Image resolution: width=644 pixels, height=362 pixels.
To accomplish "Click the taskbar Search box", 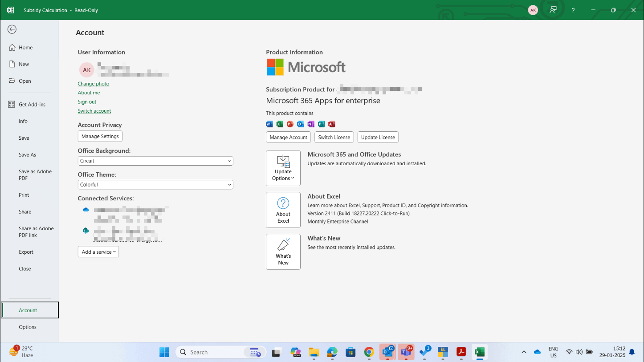I will point(221,352).
